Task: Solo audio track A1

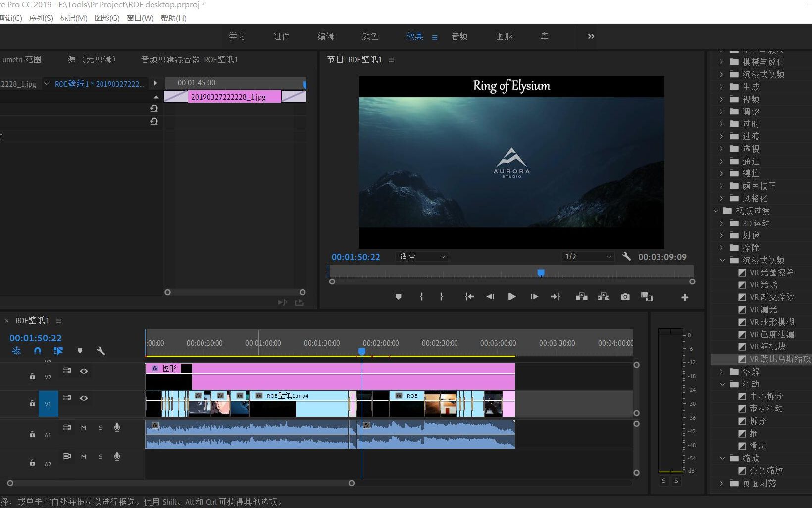Action: point(101,428)
